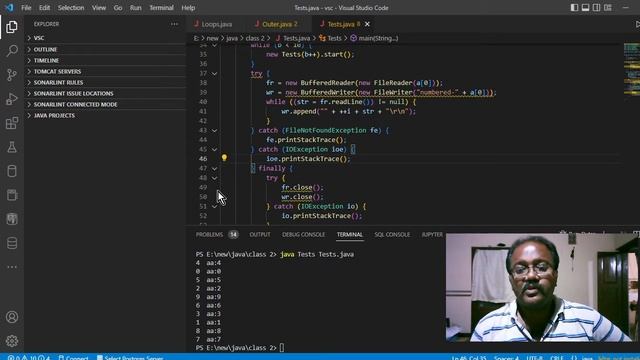Open the Edit menu
Image resolution: width=640 pixels, height=360 pixels.
44,7
